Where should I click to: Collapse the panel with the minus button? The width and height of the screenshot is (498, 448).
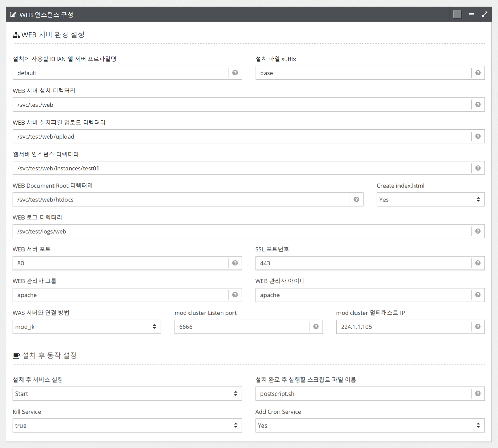(471, 14)
